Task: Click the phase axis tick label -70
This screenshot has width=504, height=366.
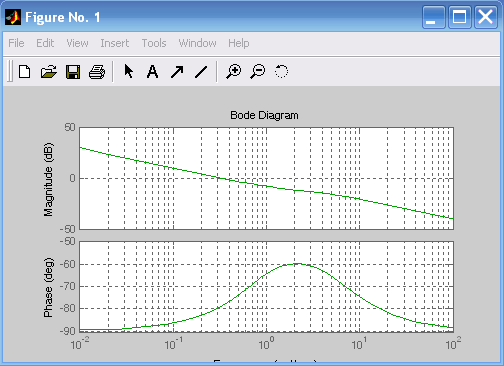Action: [x=68, y=286]
